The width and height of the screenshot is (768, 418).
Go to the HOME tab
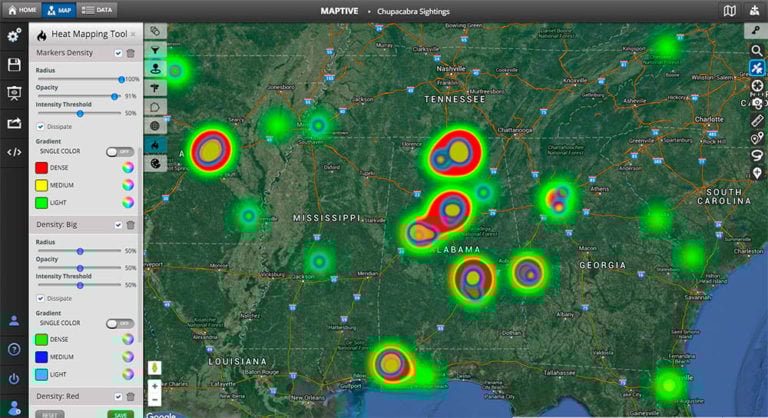point(21,9)
